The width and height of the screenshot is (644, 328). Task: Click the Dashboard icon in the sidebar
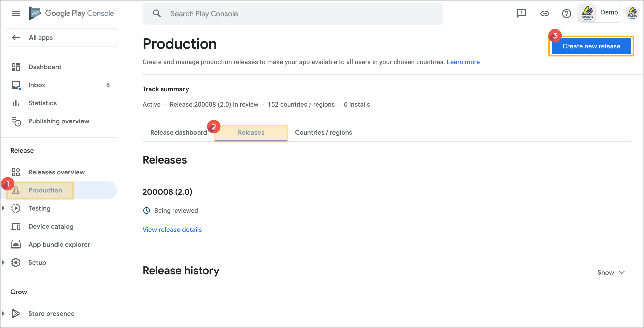[x=16, y=67]
